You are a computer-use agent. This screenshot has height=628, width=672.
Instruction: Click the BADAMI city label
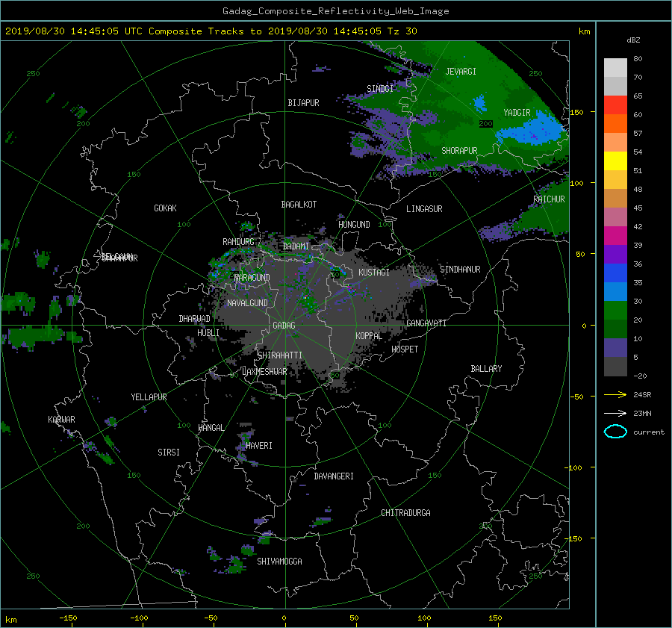tap(296, 246)
